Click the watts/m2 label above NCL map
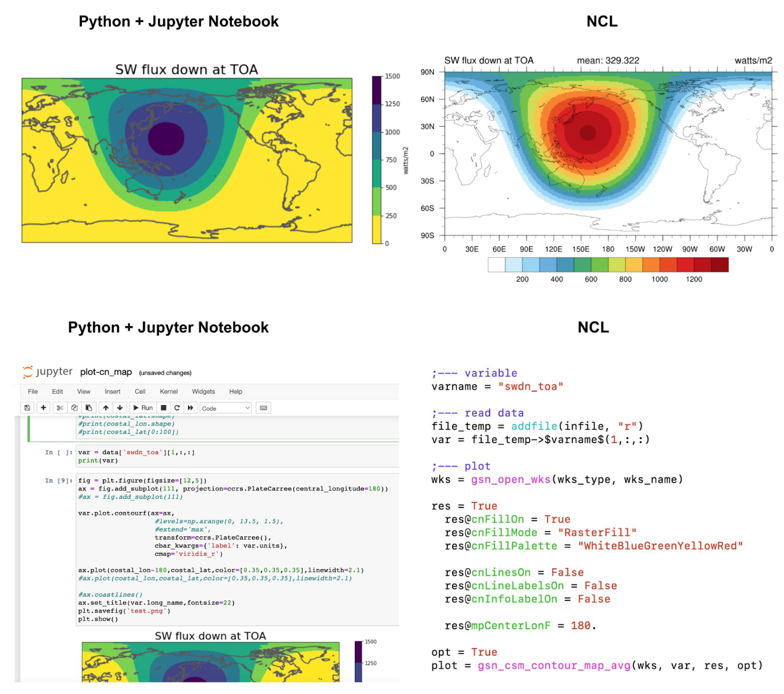784x694 pixels. coord(753,60)
